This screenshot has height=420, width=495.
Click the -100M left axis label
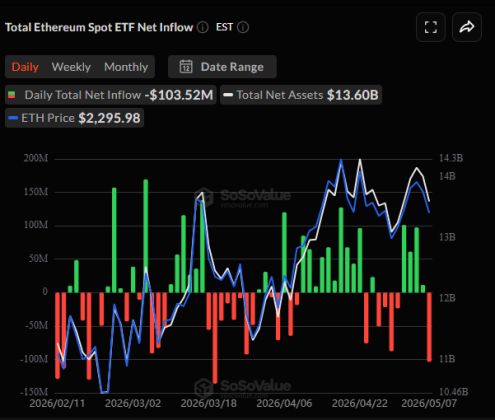point(34,359)
